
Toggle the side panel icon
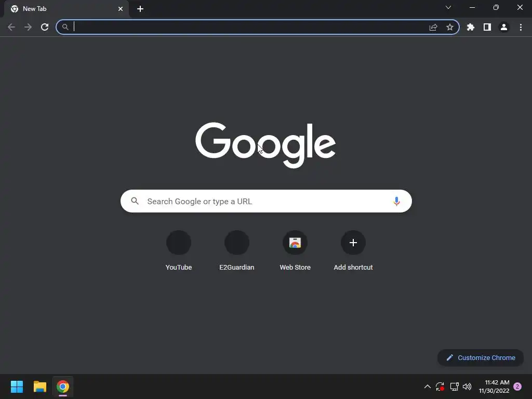click(487, 27)
